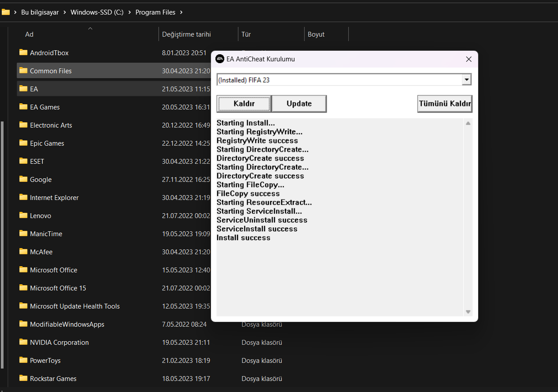Expand the chevron after Windows-SSD (C:)
The image size is (558, 392).
click(129, 12)
